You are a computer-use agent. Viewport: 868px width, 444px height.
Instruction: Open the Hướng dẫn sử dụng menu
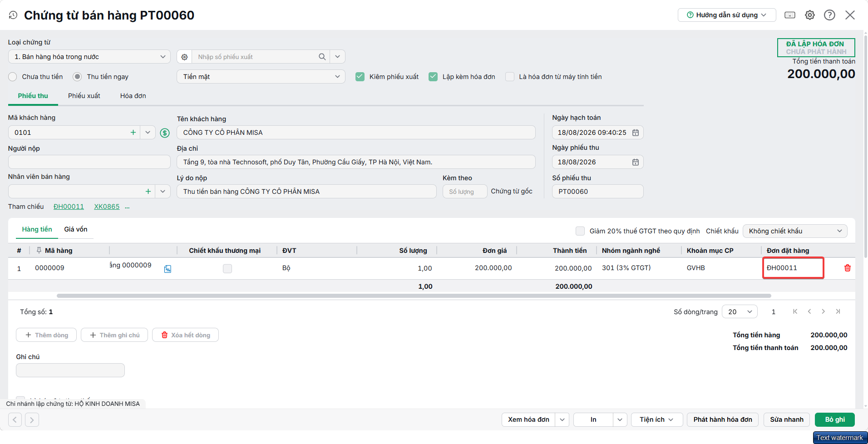pos(727,15)
